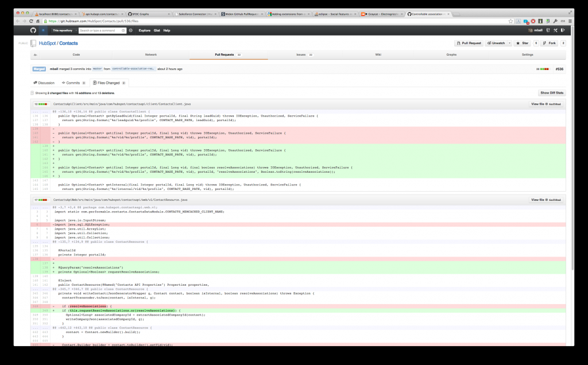Viewport: 588px width, 365px height.
Task: Click the letter A extension icon in the toolbar
Action: tap(519, 21)
